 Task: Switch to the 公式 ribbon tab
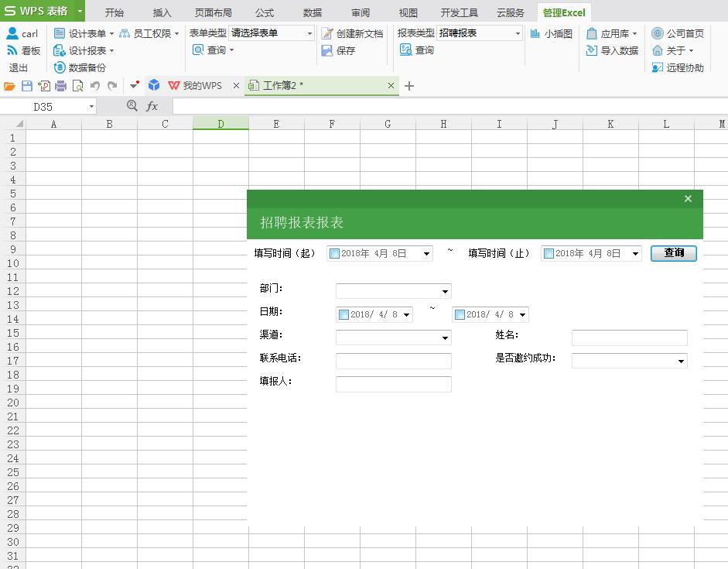(264, 12)
